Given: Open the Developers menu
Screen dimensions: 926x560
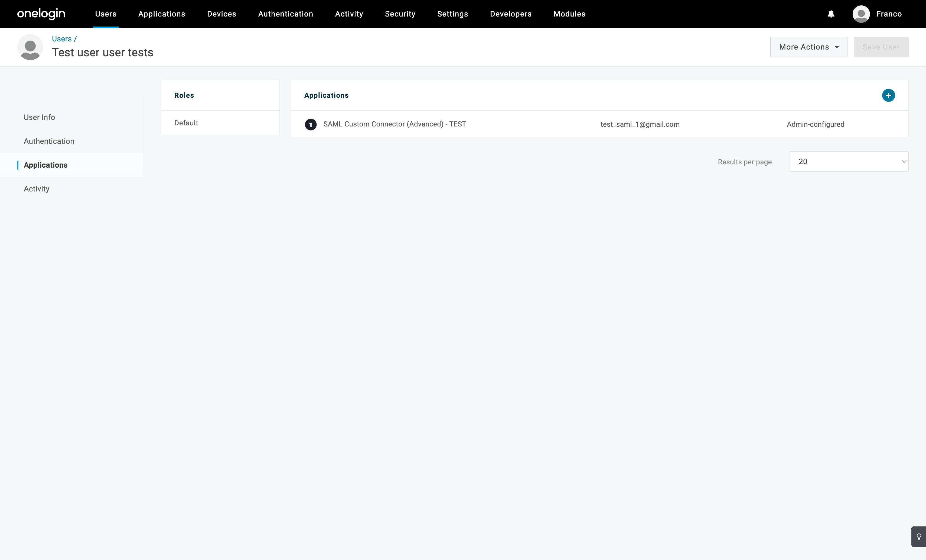Looking at the screenshot, I should (x=510, y=14).
